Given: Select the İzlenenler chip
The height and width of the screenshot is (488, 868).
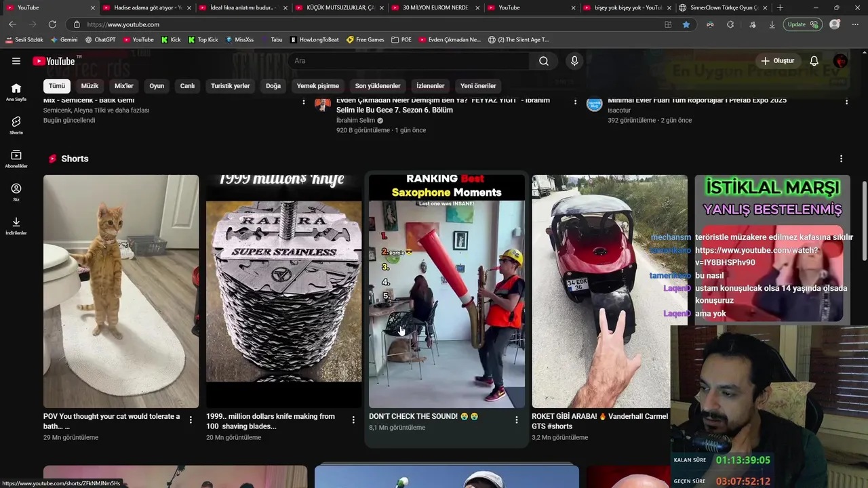Looking at the screenshot, I should (x=431, y=86).
